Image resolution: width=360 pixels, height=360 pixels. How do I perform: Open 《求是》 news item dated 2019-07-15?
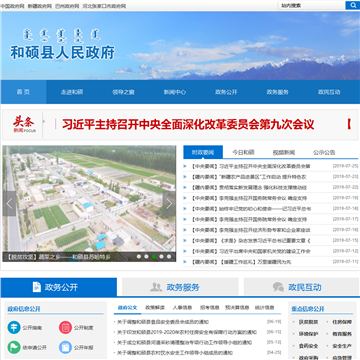pos(251,241)
